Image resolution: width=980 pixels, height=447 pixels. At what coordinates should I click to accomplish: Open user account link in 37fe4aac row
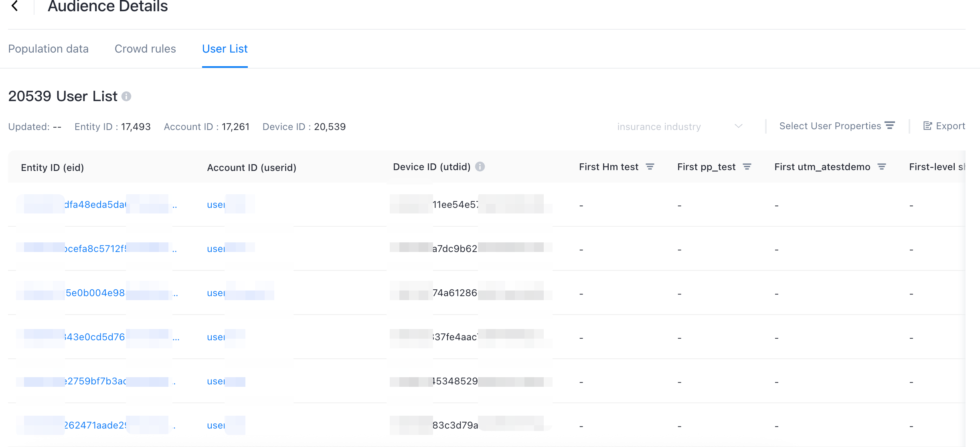(x=226, y=337)
